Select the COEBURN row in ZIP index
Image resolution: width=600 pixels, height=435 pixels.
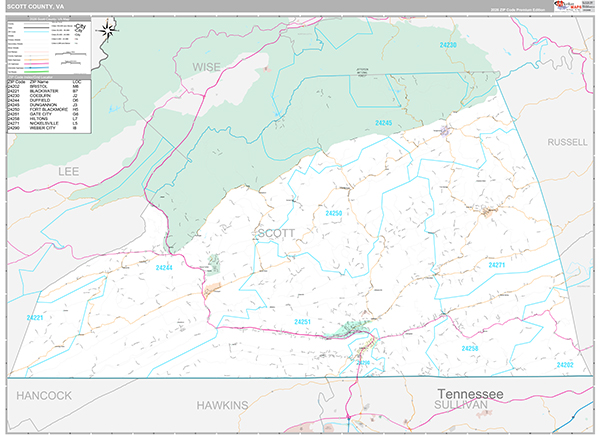[x=44, y=96]
